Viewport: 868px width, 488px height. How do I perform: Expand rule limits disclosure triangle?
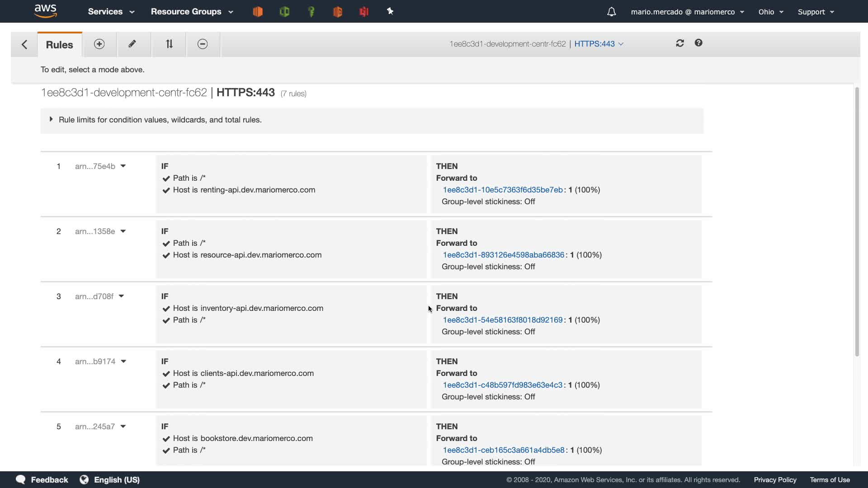[x=51, y=119]
